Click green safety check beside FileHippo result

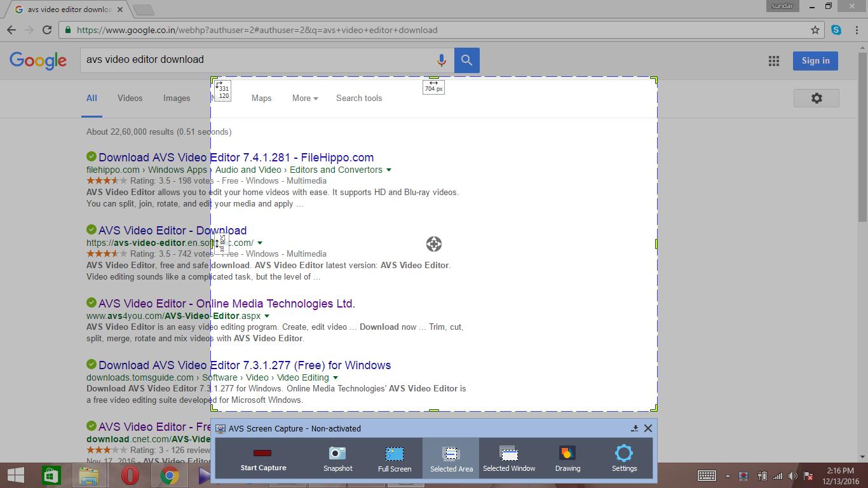click(x=92, y=156)
